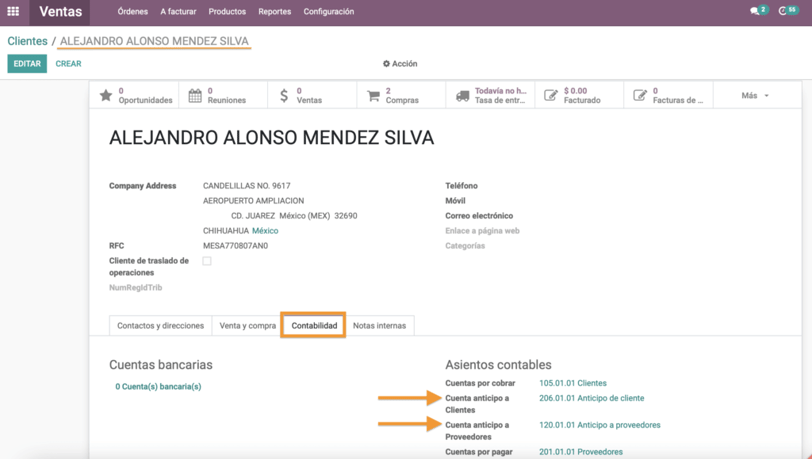
Task: Click the edit icon beside Facturas de
Action: (640, 95)
